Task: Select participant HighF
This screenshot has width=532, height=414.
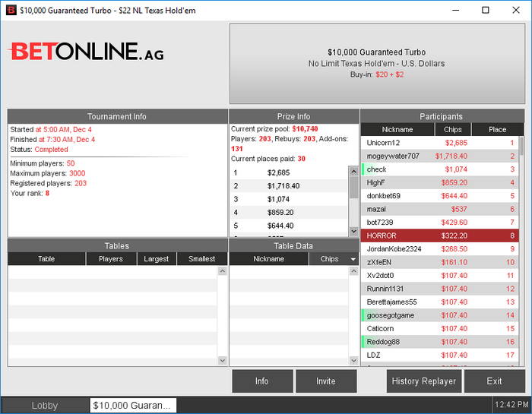Action: [x=440, y=182]
